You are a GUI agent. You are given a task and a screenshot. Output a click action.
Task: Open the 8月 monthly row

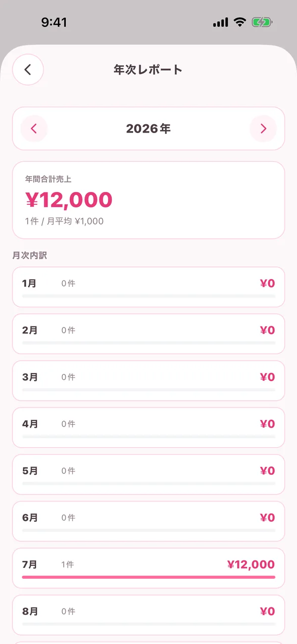[x=148, y=615]
